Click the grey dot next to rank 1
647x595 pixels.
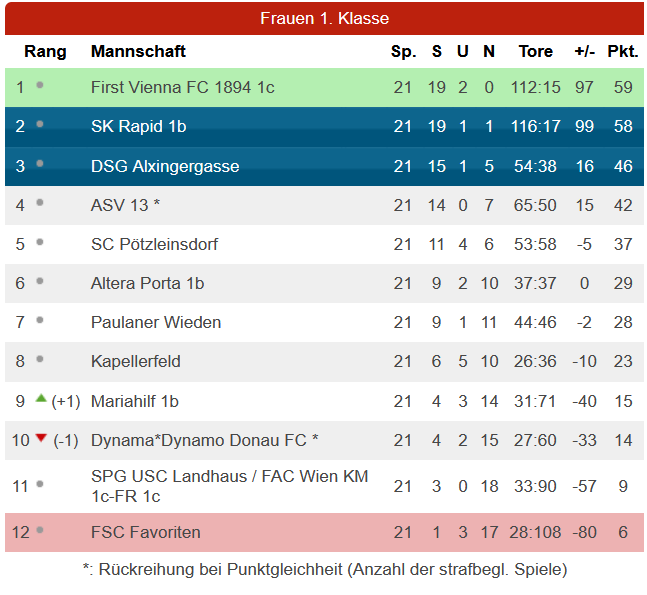coord(40,85)
